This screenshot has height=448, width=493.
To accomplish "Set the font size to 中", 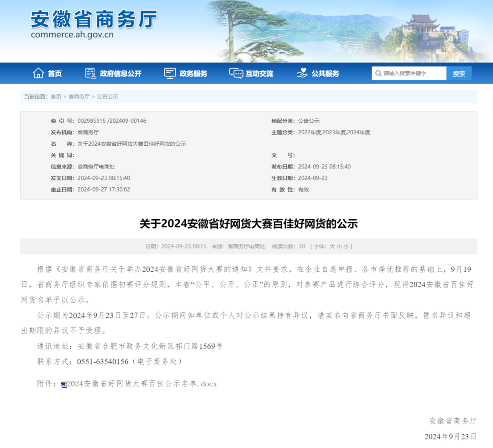I will pyautogui.click(x=339, y=247).
